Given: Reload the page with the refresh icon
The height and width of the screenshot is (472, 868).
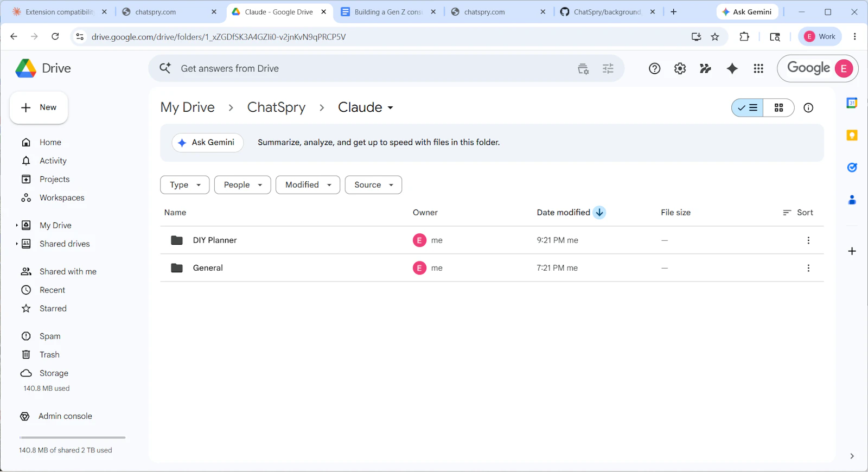Looking at the screenshot, I should [x=55, y=36].
